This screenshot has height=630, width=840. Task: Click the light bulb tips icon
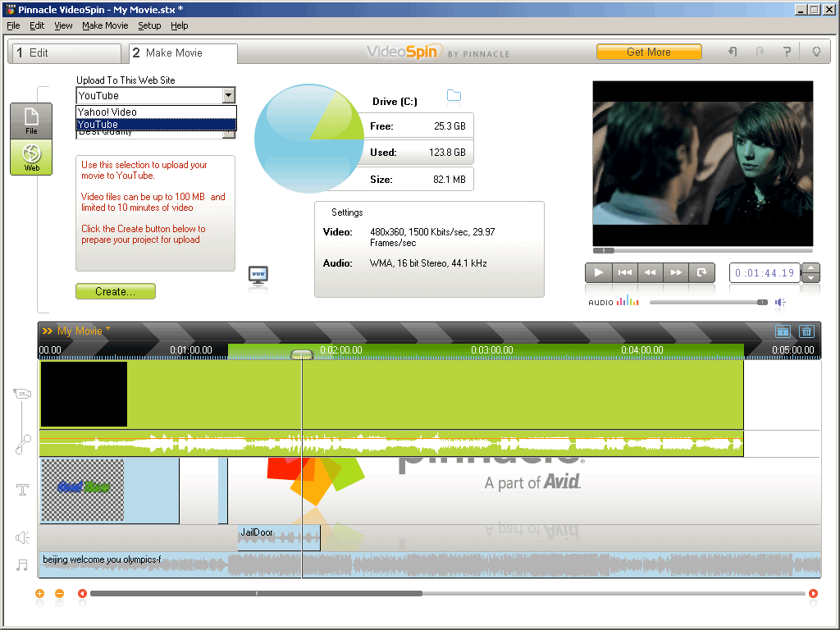click(816, 52)
